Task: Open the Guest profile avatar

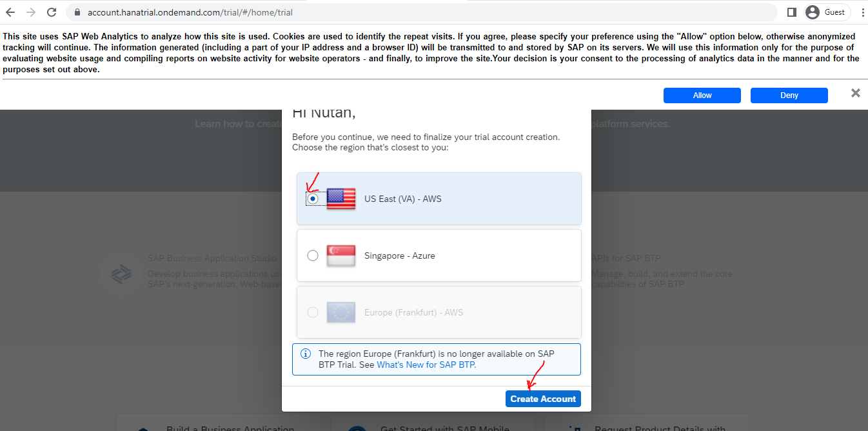Action: (813, 12)
